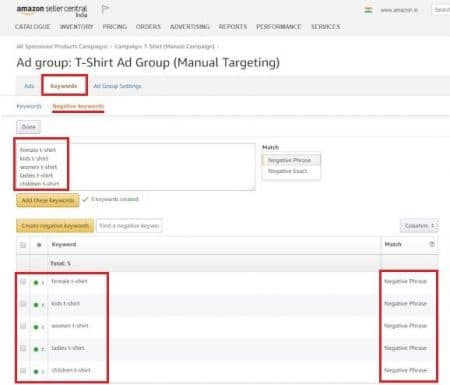This screenshot has width=450, height=385.
Task: Select Negative Phrase match option
Action: (291, 160)
